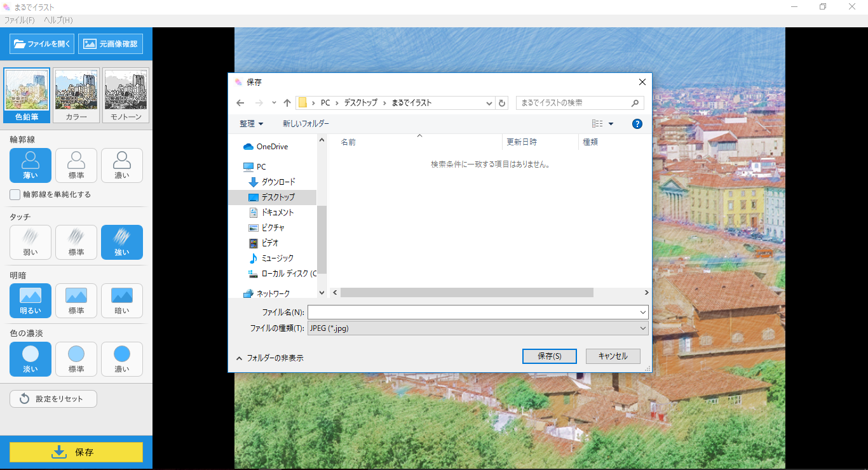This screenshot has height=470, width=868.
Task: Open the JPEG file type dropdown
Action: [x=641, y=328]
